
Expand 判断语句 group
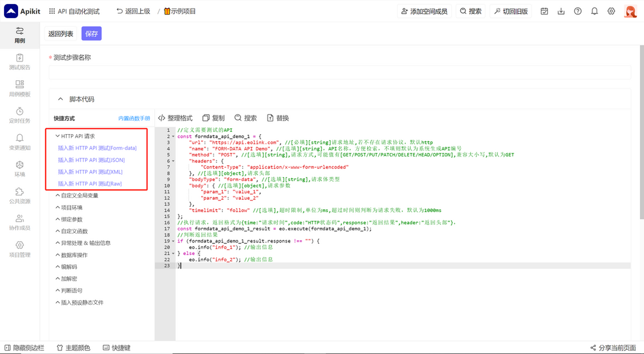point(69,291)
